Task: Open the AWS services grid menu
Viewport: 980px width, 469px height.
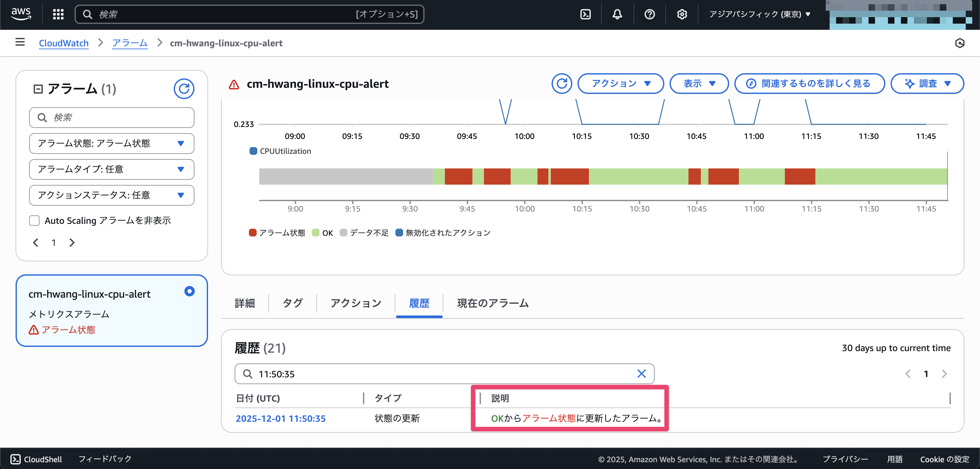Action: [x=58, y=15]
